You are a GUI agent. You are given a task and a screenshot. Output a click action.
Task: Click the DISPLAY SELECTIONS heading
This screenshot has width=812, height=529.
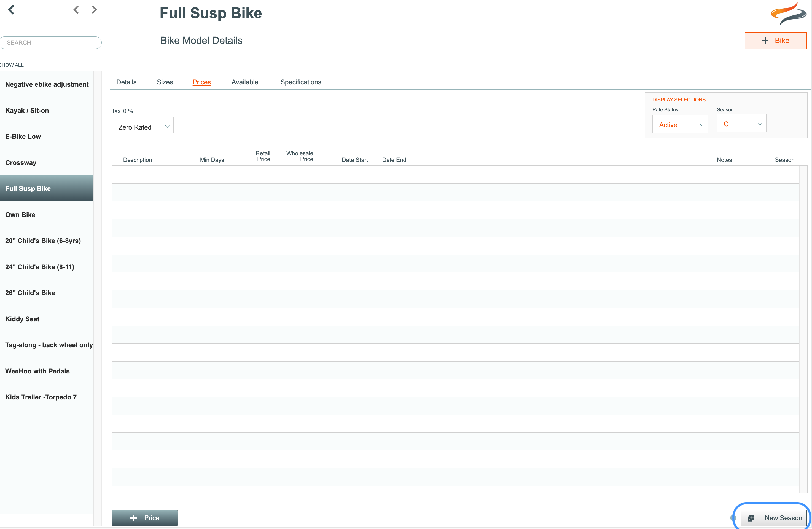click(679, 100)
